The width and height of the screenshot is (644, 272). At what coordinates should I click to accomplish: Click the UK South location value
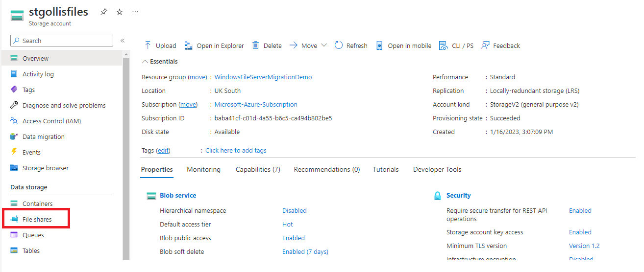coord(227,91)
